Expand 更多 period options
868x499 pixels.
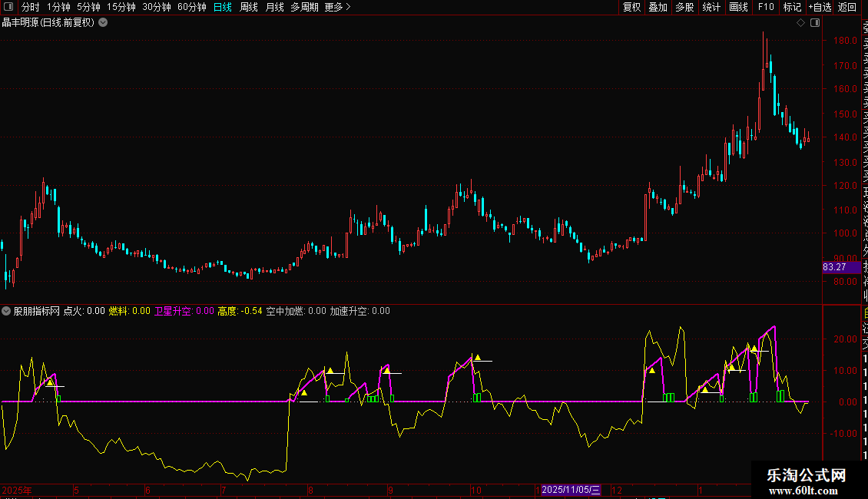click(338, 7)
